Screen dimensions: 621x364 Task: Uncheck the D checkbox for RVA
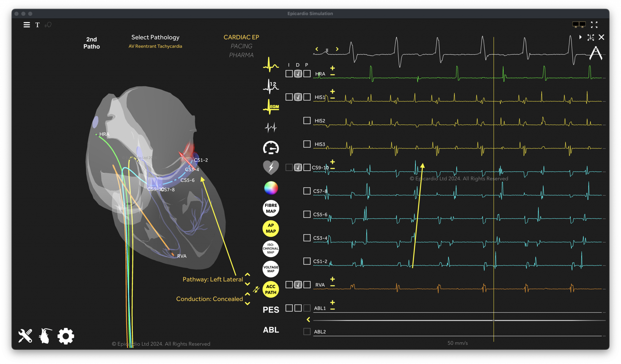click(x=298, y=284)
